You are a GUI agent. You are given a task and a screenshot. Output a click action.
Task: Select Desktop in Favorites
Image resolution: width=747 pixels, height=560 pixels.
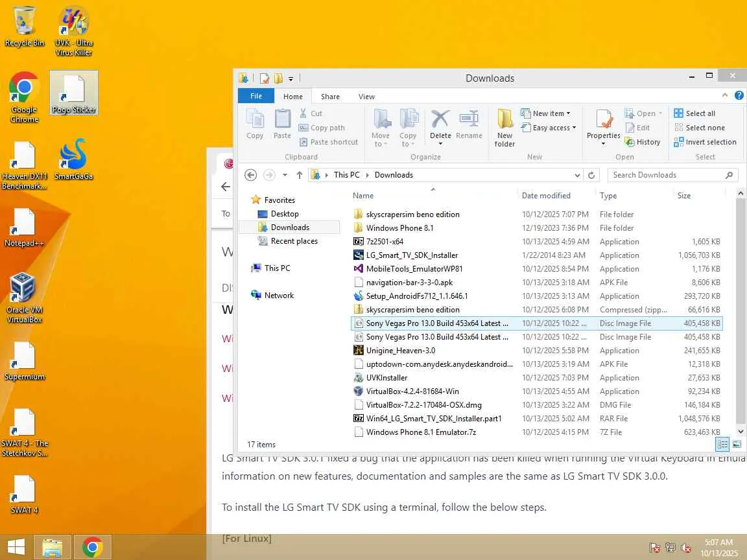285,214
